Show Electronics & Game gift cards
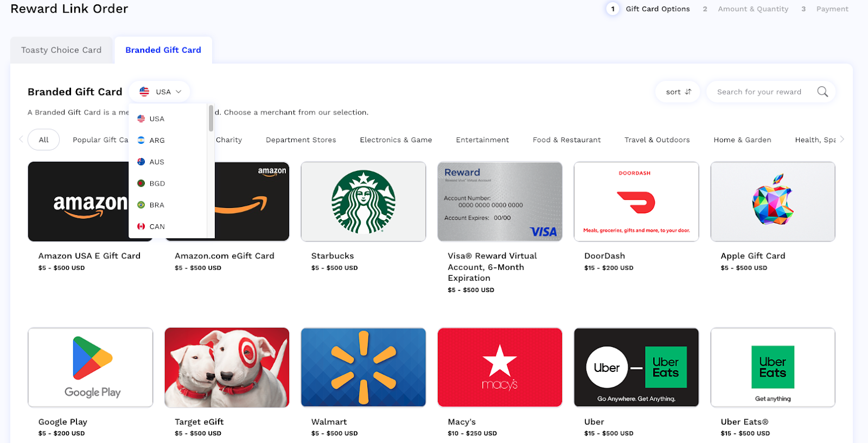Image resolution: width=868 pixels, height=443 pixels. click(x=396, y=140)
